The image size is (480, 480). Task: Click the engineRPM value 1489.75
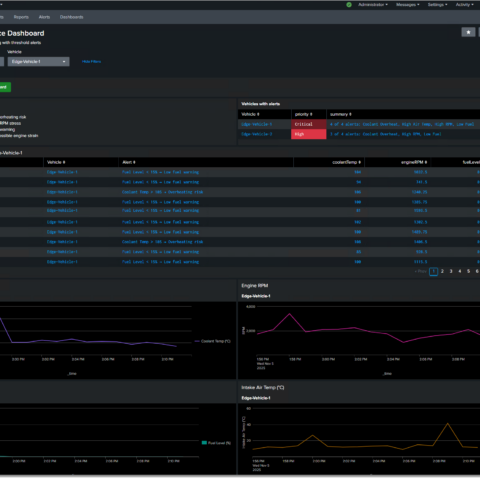pyautogui.click(x=419, y=232)
